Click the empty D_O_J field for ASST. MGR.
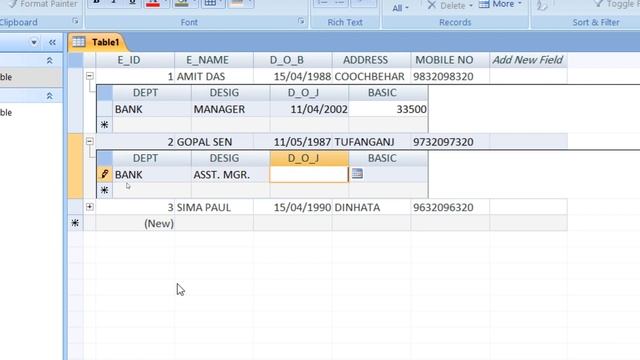Image resolution: width=640 pixels, height=360 pixels. (309, 174)
